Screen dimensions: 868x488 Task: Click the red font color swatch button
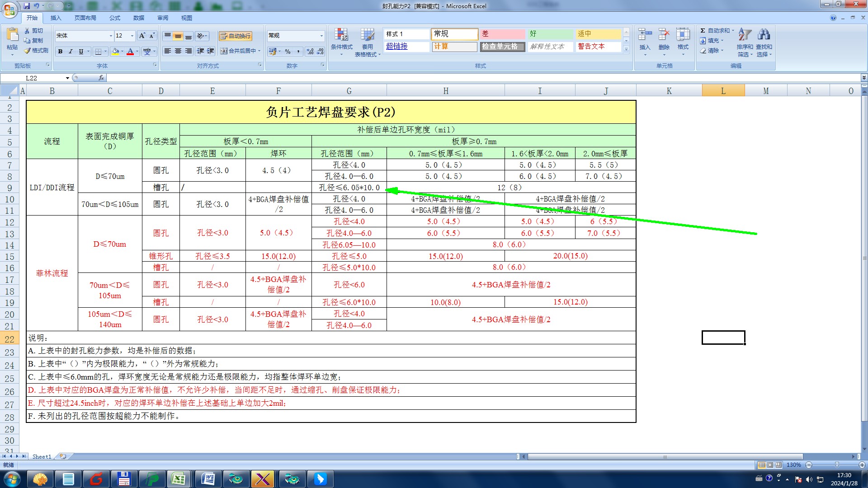(x=130, y=51)
